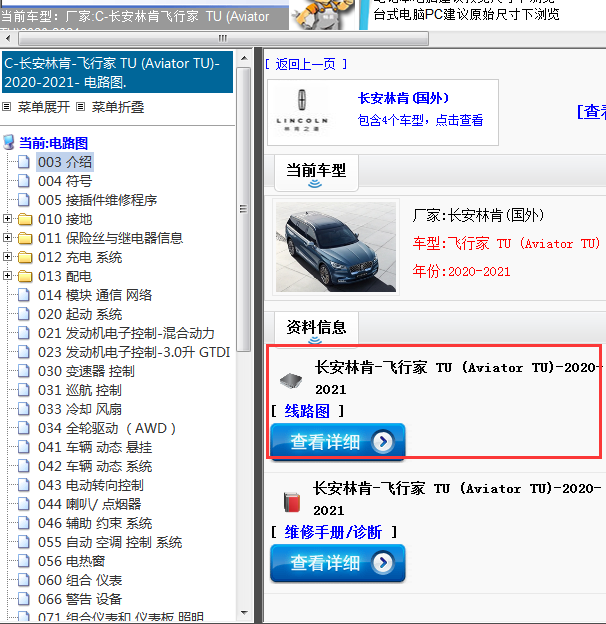
Task: Open 060 组合 仪表 entry
Action: pos(80,580)
